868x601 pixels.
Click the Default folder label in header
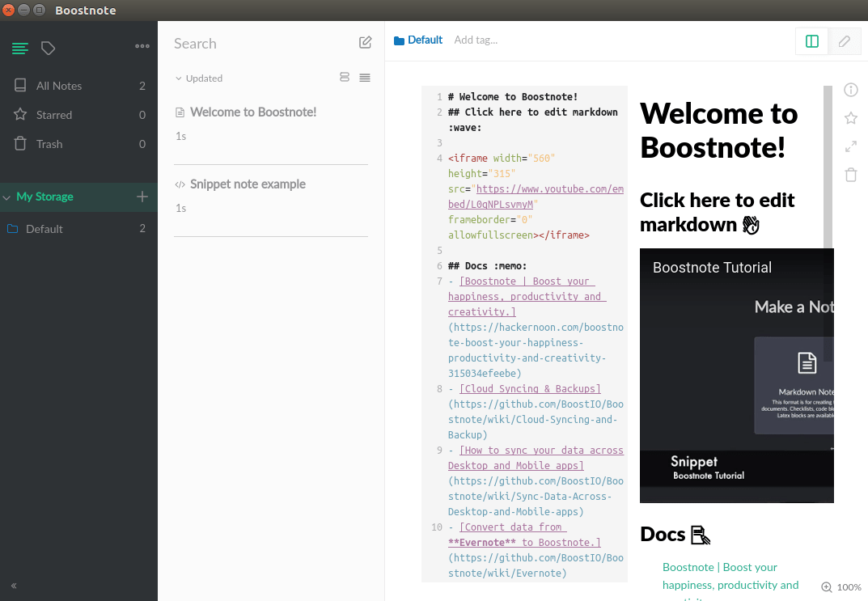point(418,40)
